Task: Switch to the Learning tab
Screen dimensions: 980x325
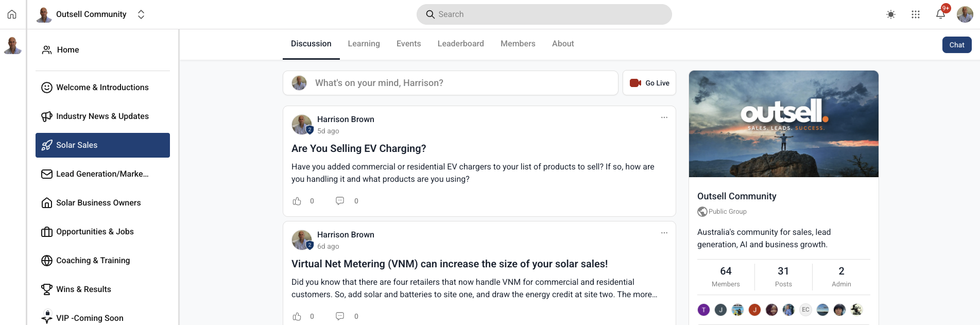Action: (x=364, y=44)
